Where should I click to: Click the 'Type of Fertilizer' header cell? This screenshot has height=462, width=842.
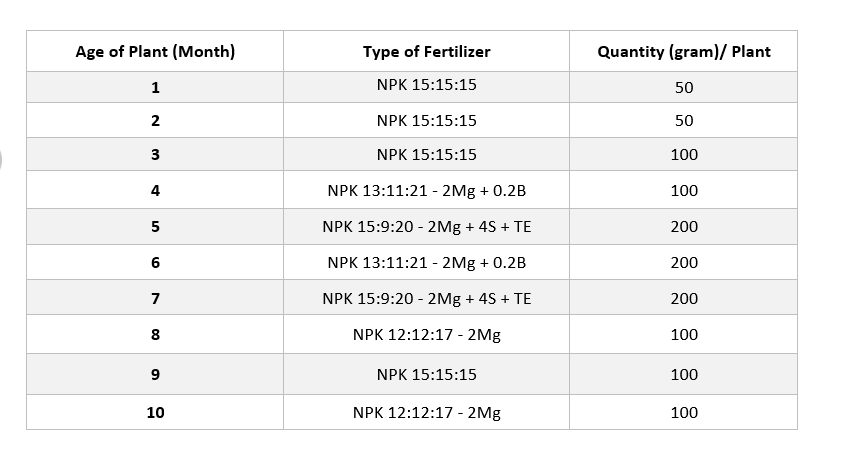pyautogui.click(x=426, y=52)
